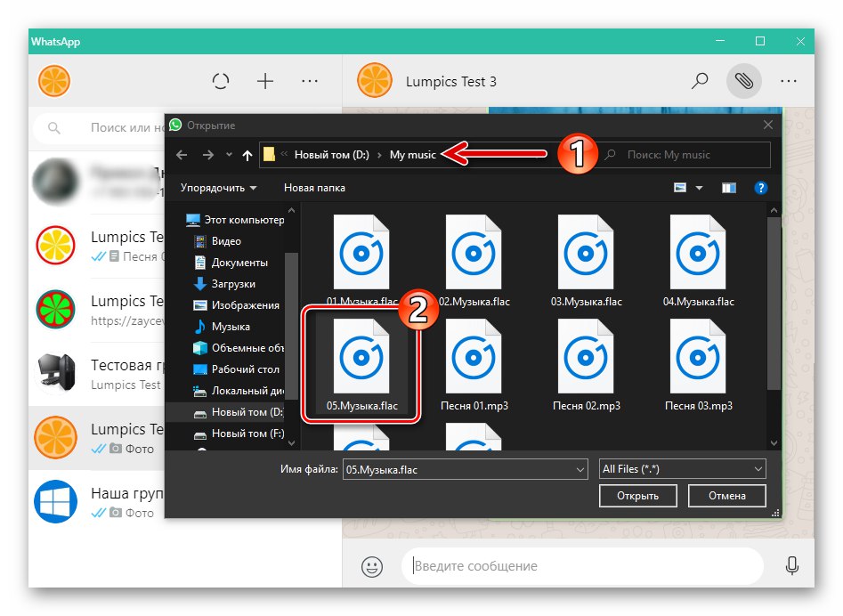This screenshot has height=616, width=843.
Task: Open Видео folder in sidebar
Action: 217,241
